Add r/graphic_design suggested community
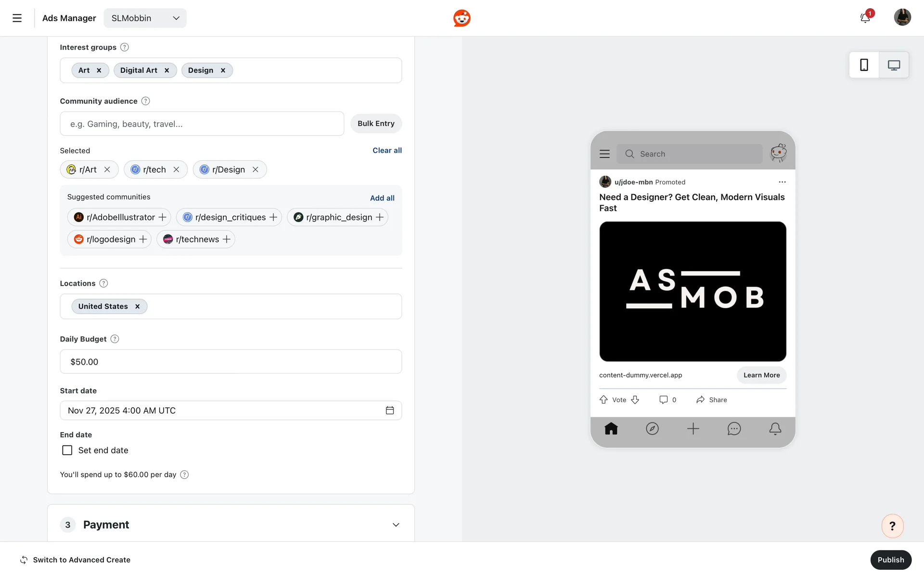This screenshot has width=924, height=578. point(380,217)
